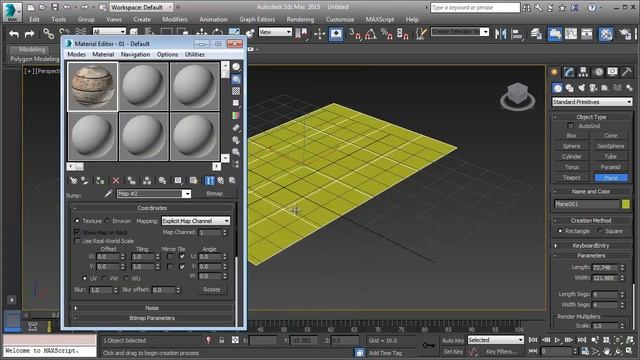Click the Undo arrow in main toolbar

pos(14,34)
